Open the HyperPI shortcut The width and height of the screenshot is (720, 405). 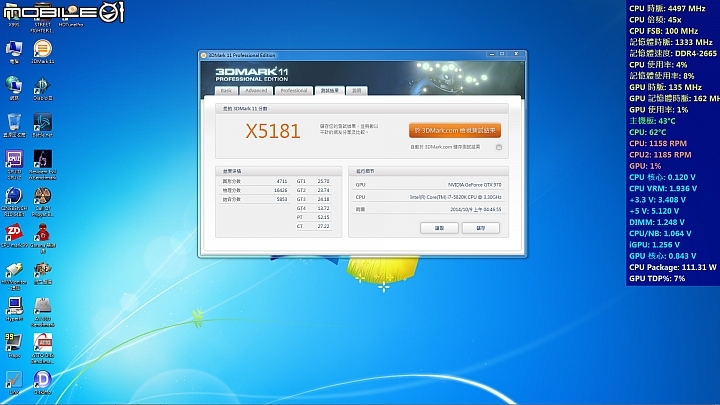tap(14, 309)
